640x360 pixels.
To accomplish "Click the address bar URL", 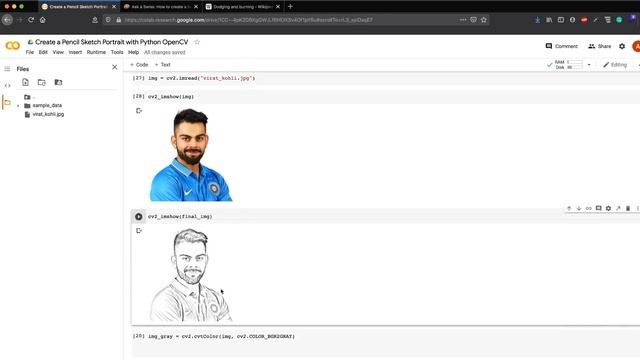I will pos(248,20).
